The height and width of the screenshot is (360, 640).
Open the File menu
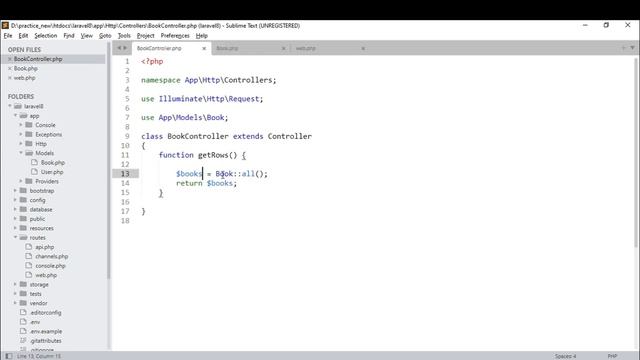click(x=8, y=36)
